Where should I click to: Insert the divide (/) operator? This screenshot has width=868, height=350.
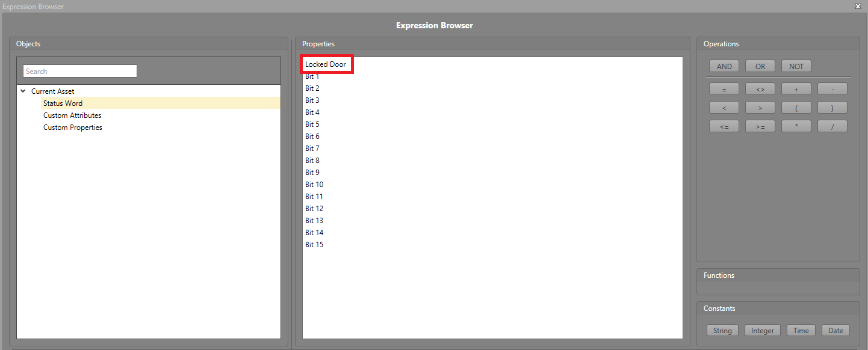pos(832,126)
